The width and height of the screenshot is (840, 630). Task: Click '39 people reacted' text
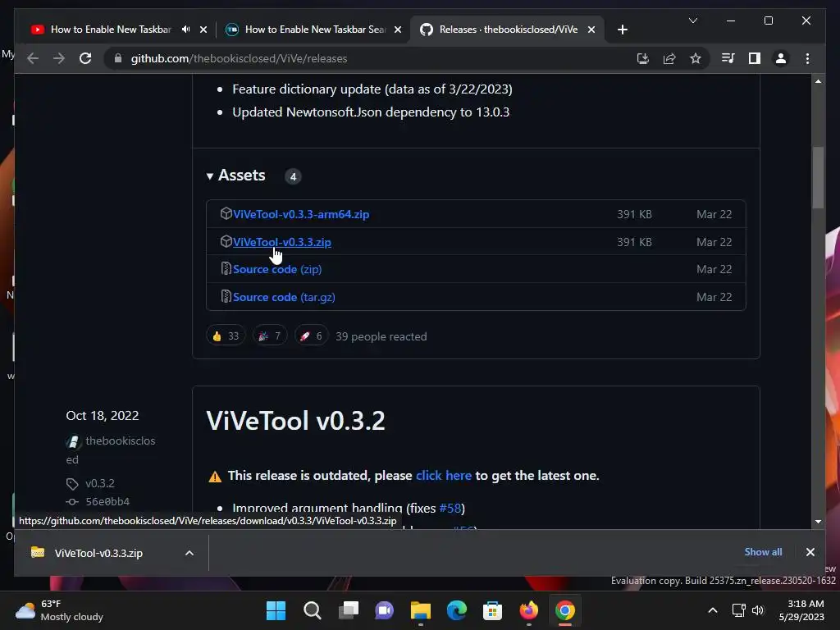[381, 336]
